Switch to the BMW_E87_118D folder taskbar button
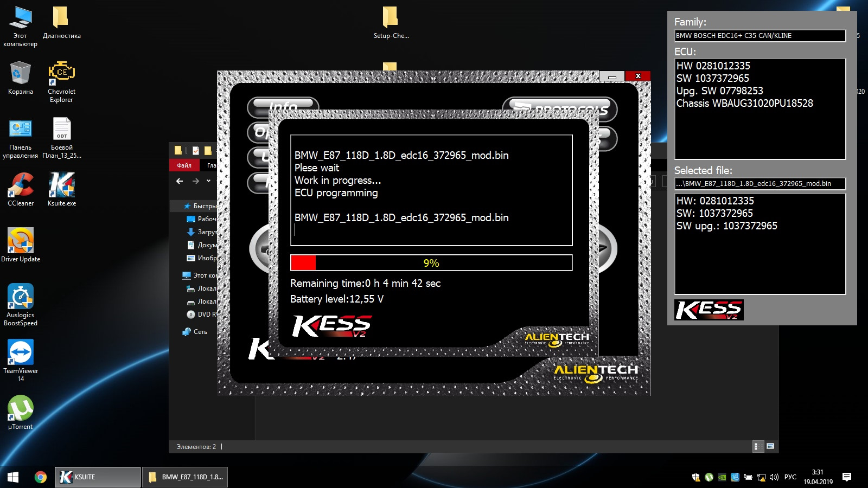 coord(185,477)
